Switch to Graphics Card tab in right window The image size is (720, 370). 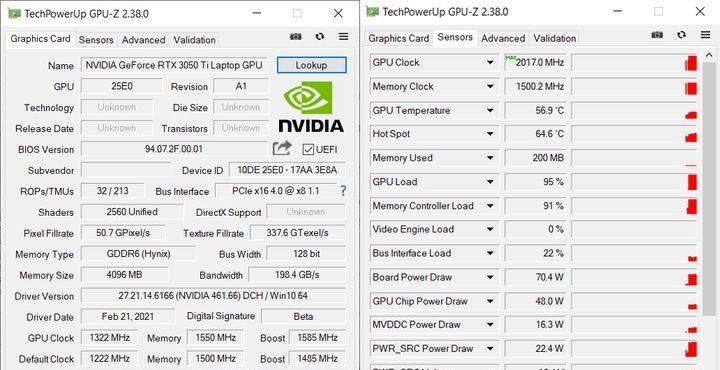coord(399,38)
